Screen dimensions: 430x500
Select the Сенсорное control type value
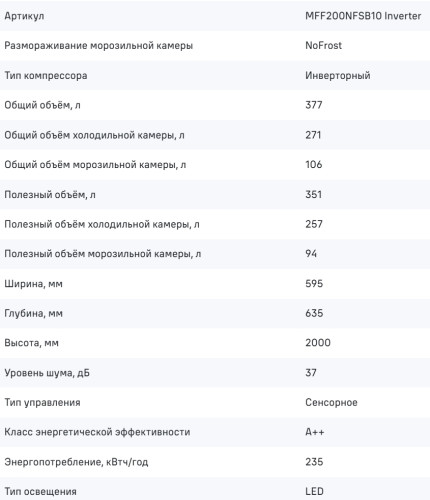pos(331,403)
